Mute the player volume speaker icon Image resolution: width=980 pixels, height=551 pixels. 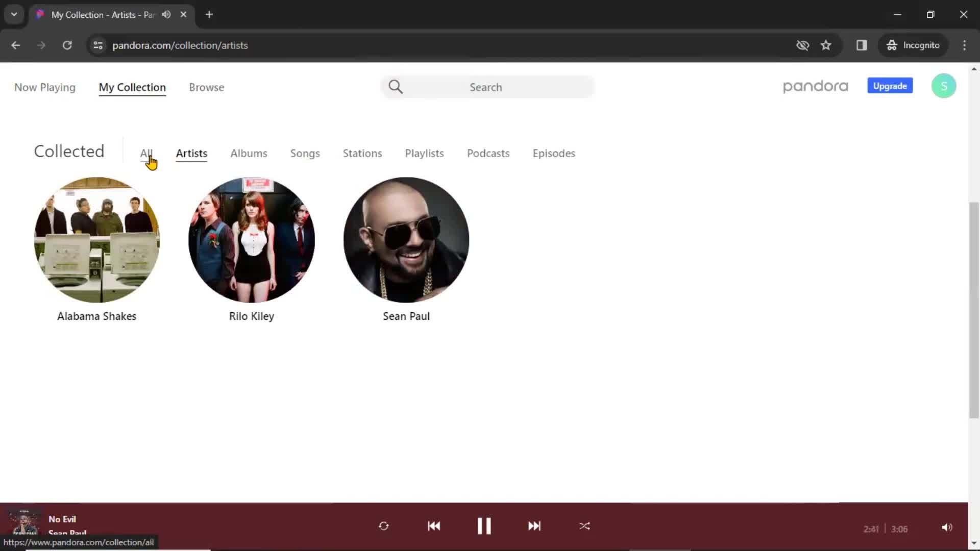[x=947, y=528]
